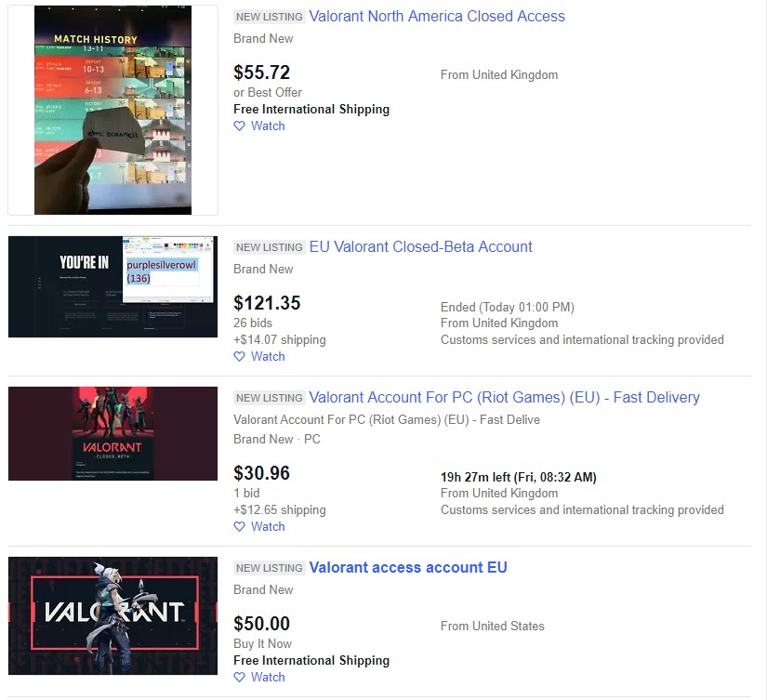Click the $50.00 price
Screen dimensions: 767x700
(261, 624)
